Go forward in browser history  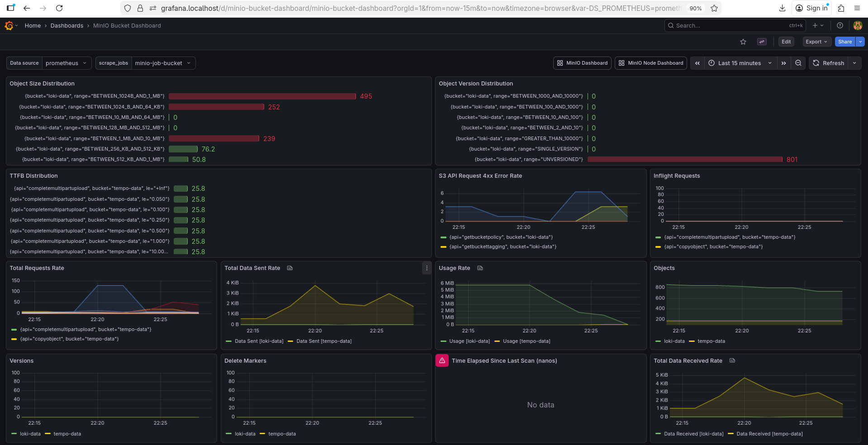click(43, 8)
